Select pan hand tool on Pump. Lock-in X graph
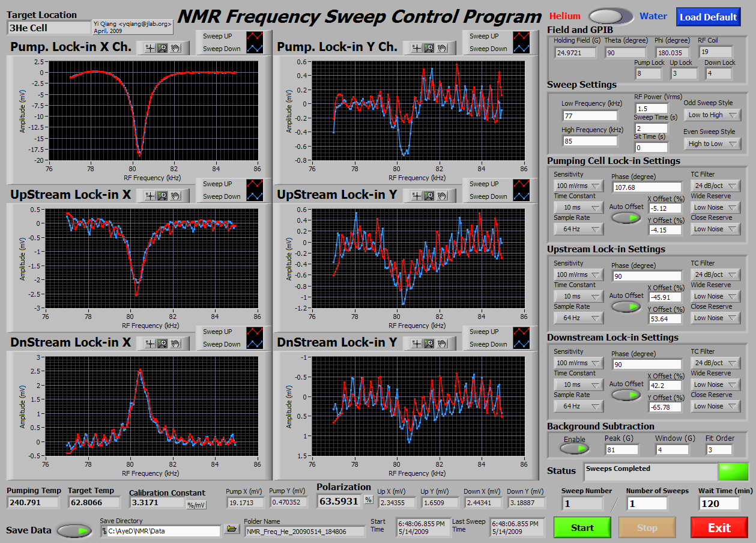 click(175, 47)
